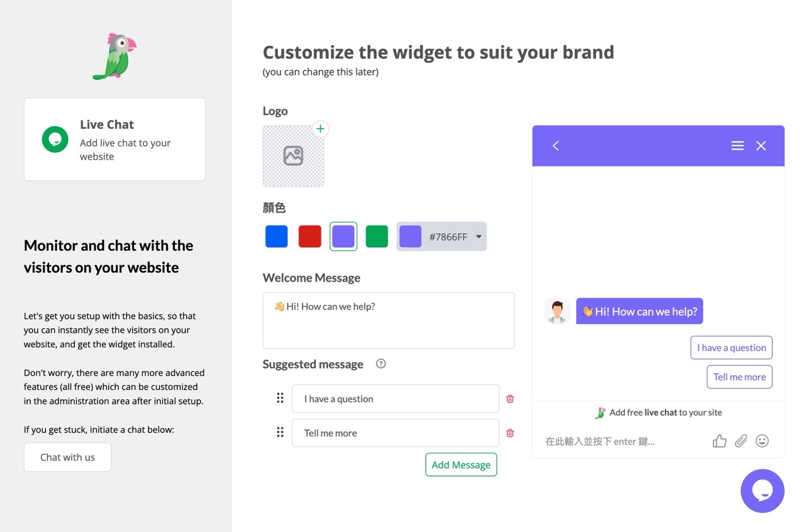This screenshot has height=532, width=805.
Task: Click the thumbs up icon in chat
Action: pos(719,441)
